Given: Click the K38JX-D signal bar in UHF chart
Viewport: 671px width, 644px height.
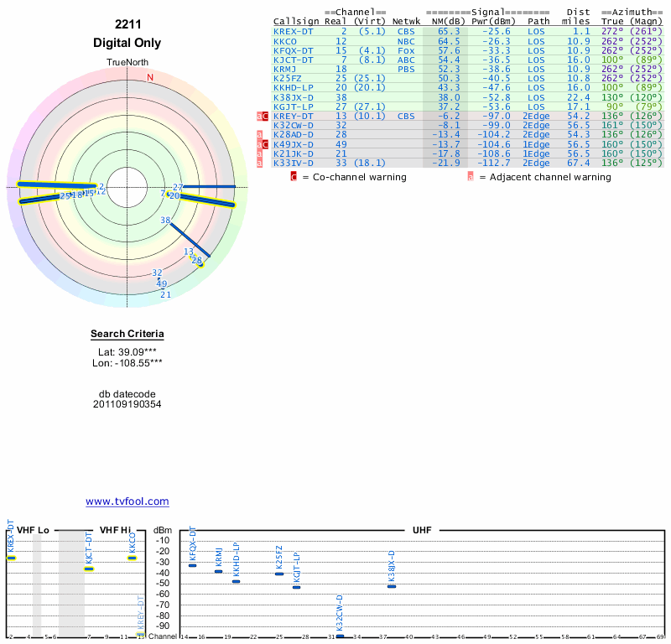Looking at the screenshot, I should pyautogui.click(x=392, y=585).
